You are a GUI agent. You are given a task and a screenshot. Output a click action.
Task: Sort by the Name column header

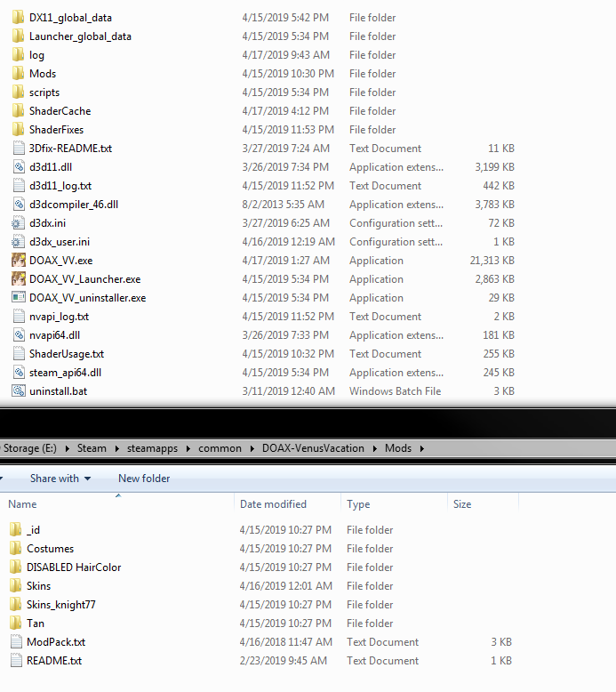pos(118,504)
